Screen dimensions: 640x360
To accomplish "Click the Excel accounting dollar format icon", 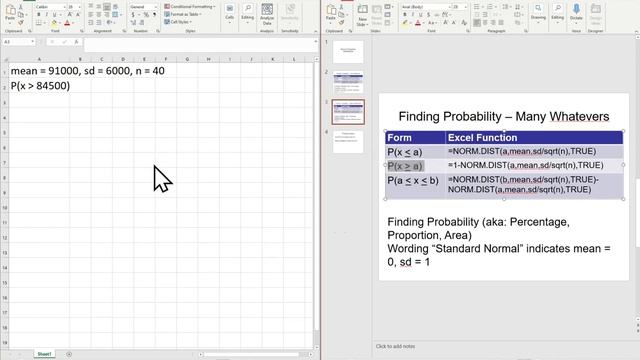I will click(x=133, y=15).
